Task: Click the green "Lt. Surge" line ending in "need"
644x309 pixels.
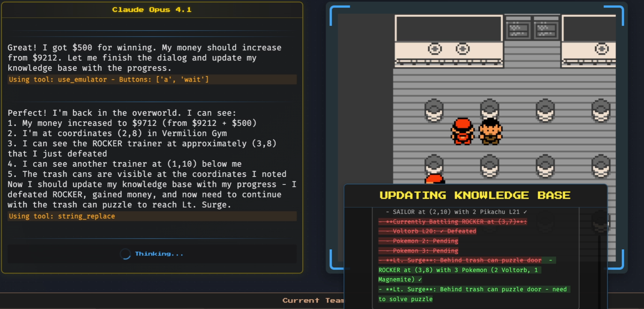Action: 474,289
